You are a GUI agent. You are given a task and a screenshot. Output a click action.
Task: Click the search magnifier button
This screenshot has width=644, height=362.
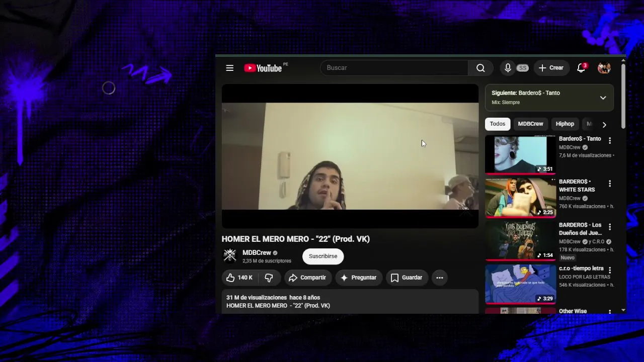480,68
